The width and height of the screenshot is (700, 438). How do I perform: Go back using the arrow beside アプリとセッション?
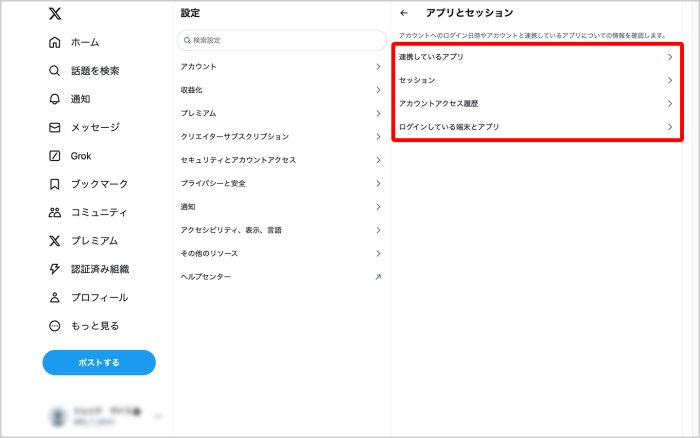coord(404,13)
